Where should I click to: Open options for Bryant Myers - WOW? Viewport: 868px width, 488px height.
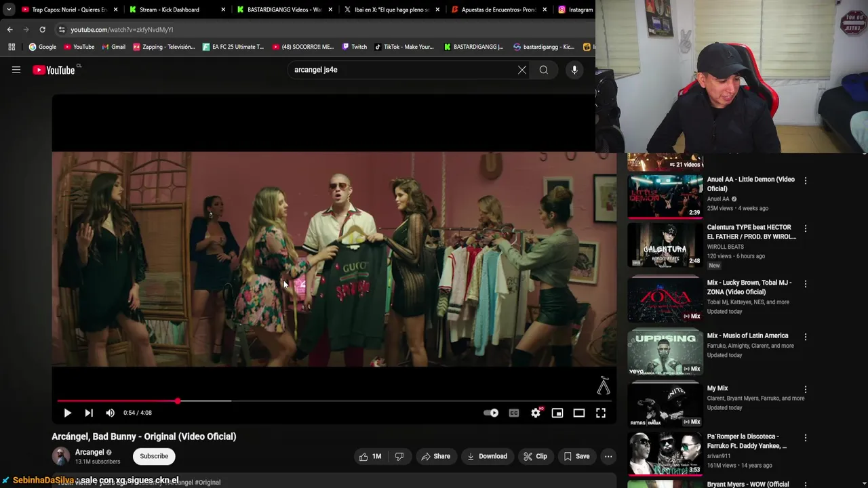pos(806,485)
